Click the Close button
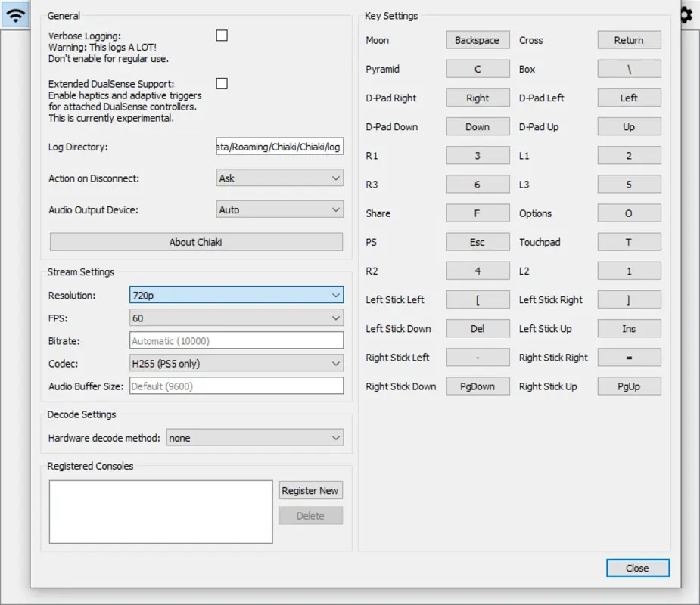The width and height of the screenshot is (700, 605). click(x=637, y=568)
